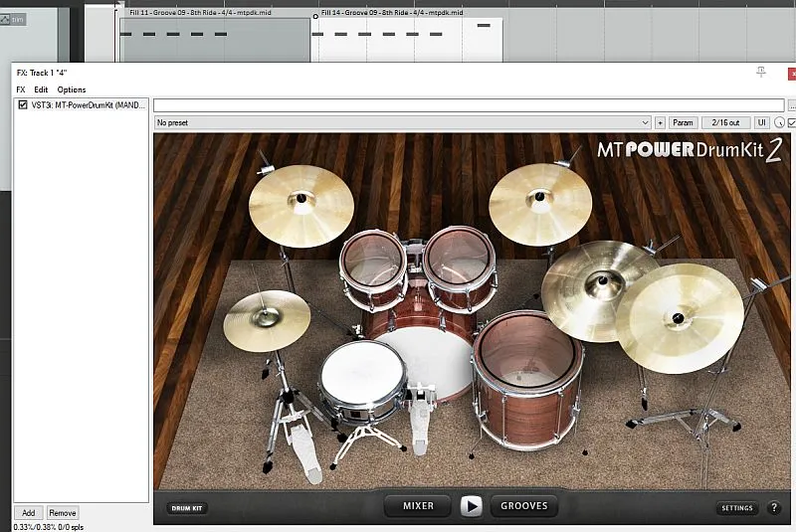Open the MT Power DrumKit help question mark
This screenshot has height=532, width=796.
pos(774,507)
